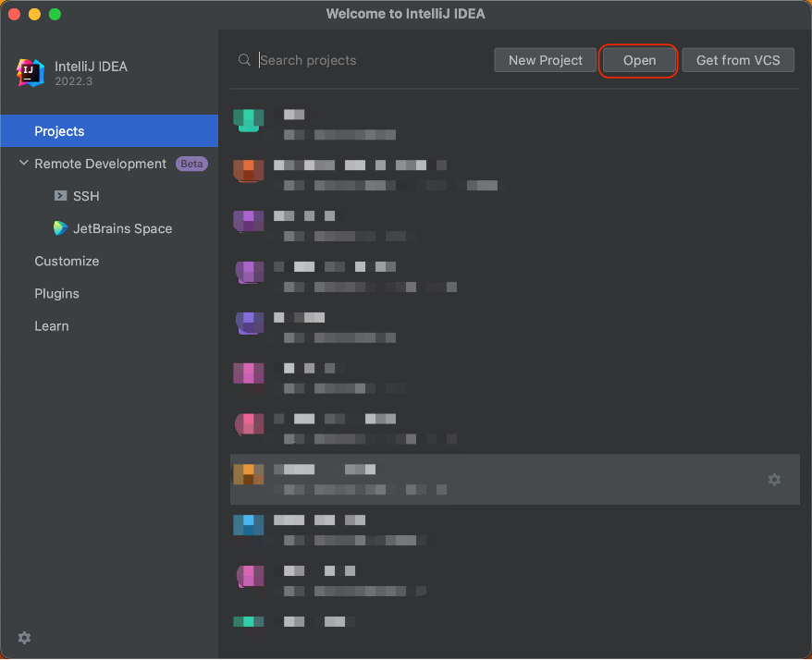Screen dimensions: 812x660
Task: Select the Remote Development label
Action: click(x=100, y=164)
